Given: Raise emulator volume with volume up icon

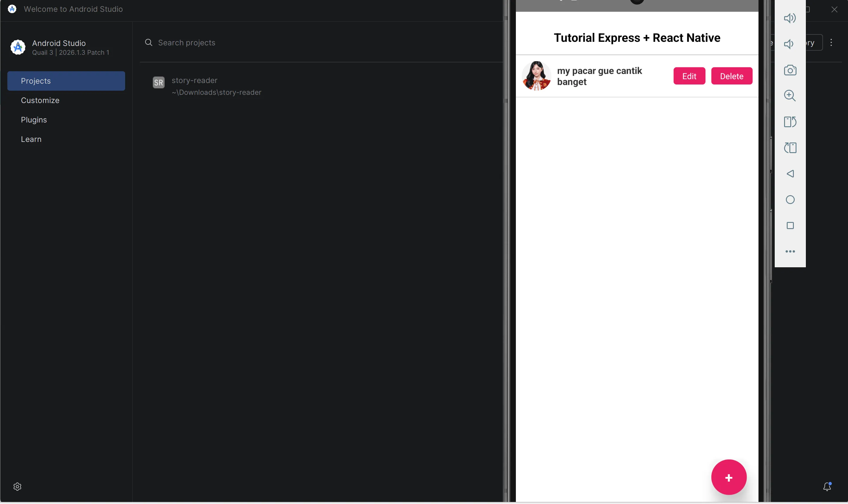Looking at the screenshot, I should pyautogui.click(x=790, y=18).
